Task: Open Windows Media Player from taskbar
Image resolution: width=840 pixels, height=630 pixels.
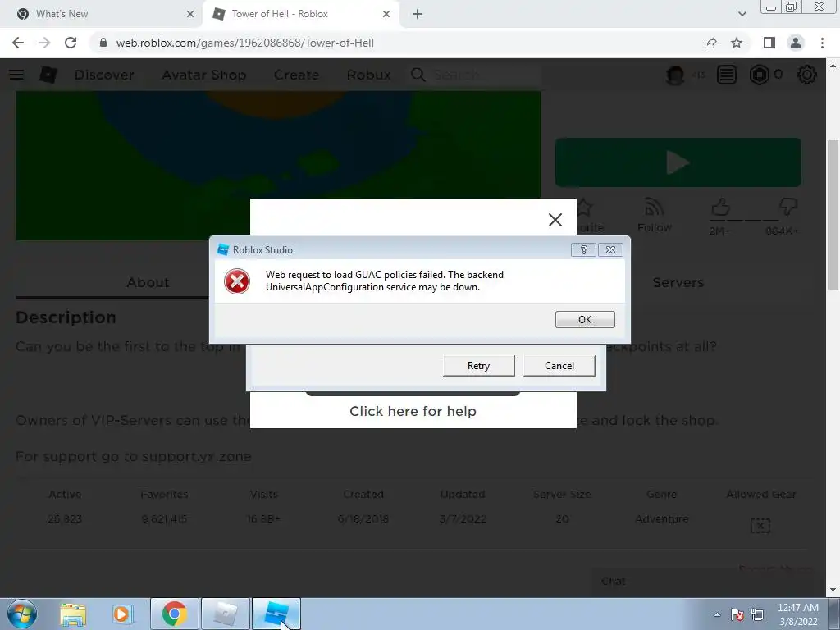Action: pos(122,614)
